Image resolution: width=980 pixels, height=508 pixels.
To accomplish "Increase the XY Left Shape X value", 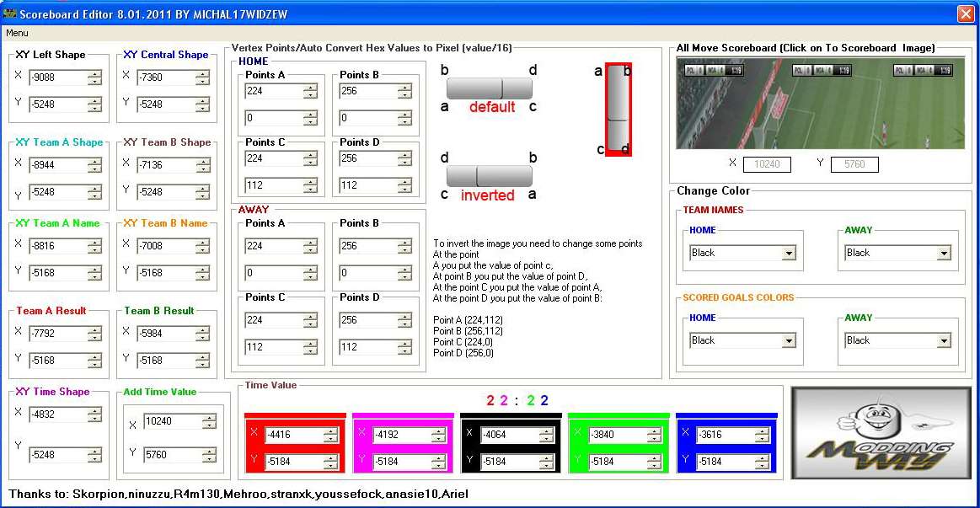I will point(94,74).
